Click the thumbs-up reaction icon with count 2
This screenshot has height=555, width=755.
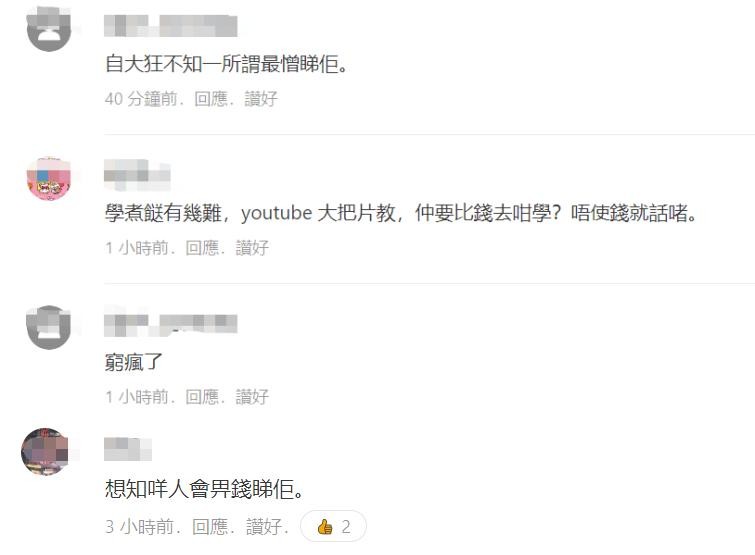[x=333, y=526]
